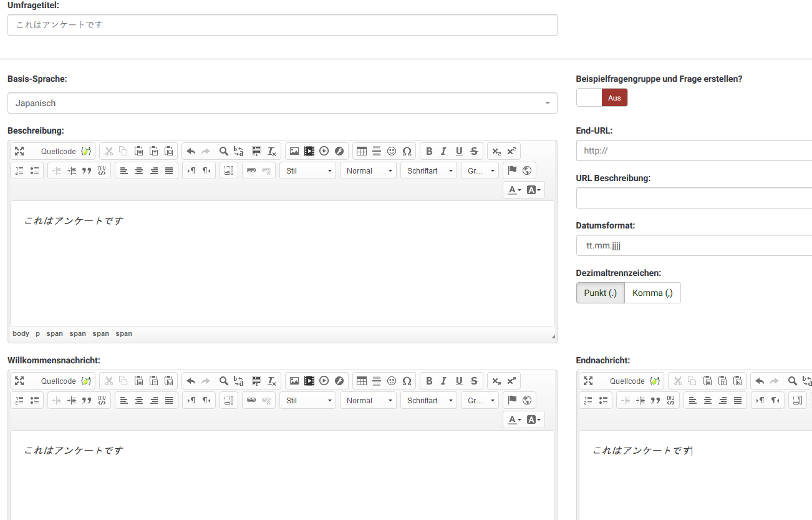Image resolution: width=812 pixels, height=520 pixels.
Task: Insert link in Willkommensnachricht editor
Action: pos(251,400)
